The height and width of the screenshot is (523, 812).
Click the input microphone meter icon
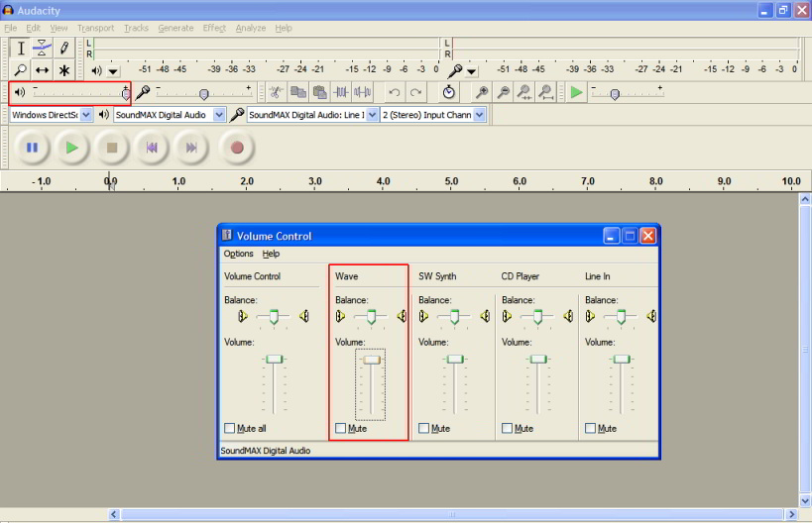pos(455,70)
